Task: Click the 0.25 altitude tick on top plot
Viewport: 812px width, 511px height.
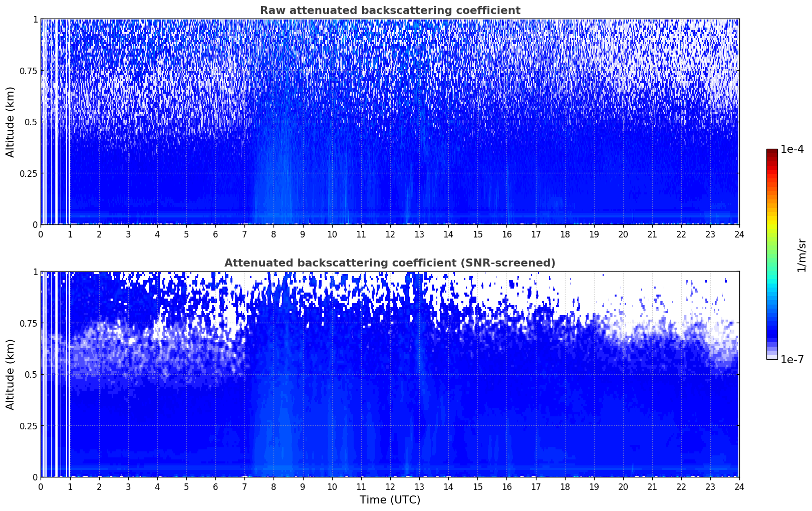Action: [x=29, y=173]
